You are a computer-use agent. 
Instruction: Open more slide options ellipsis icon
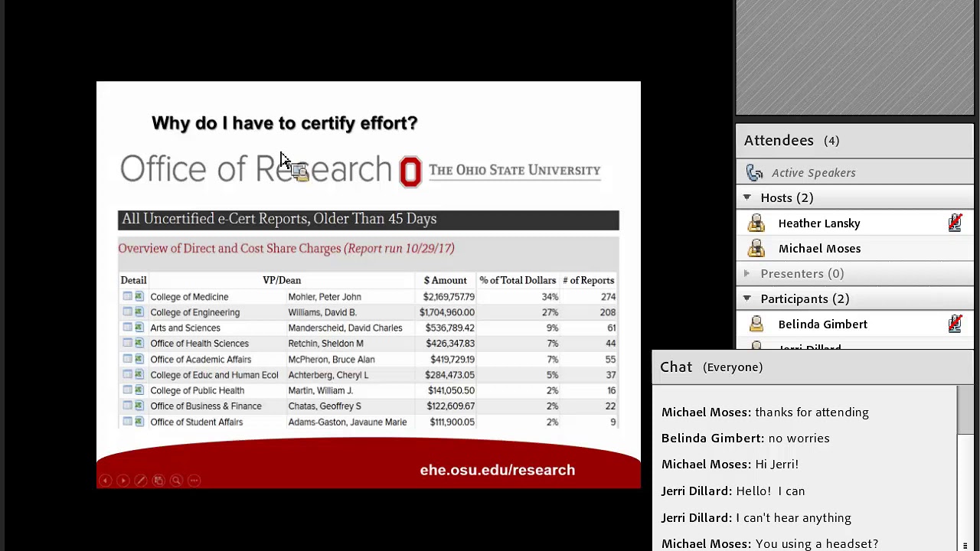pos(194,481)
